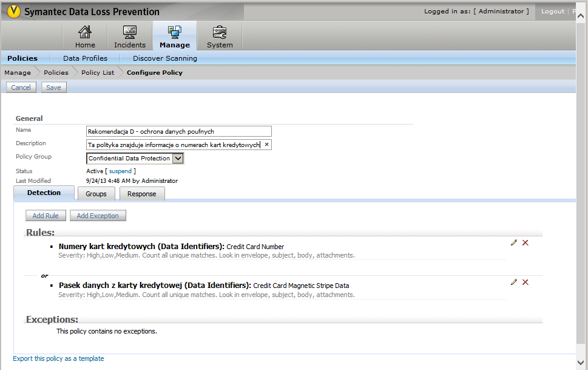Go to Manage breadcrumb
The image size is (588, 370).
pos(18,72)
